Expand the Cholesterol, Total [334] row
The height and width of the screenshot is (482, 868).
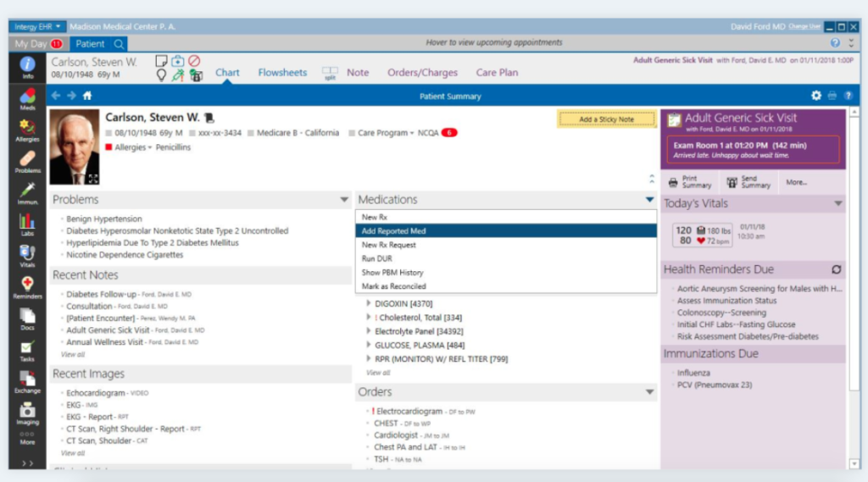pyautogui.click(x=368, y=317)
